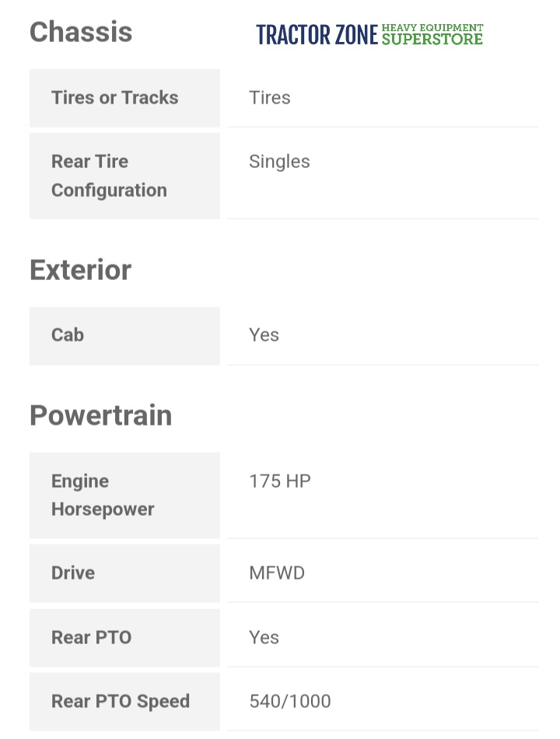Click the Rear Tire Configuration label

(x=109, y=176)
